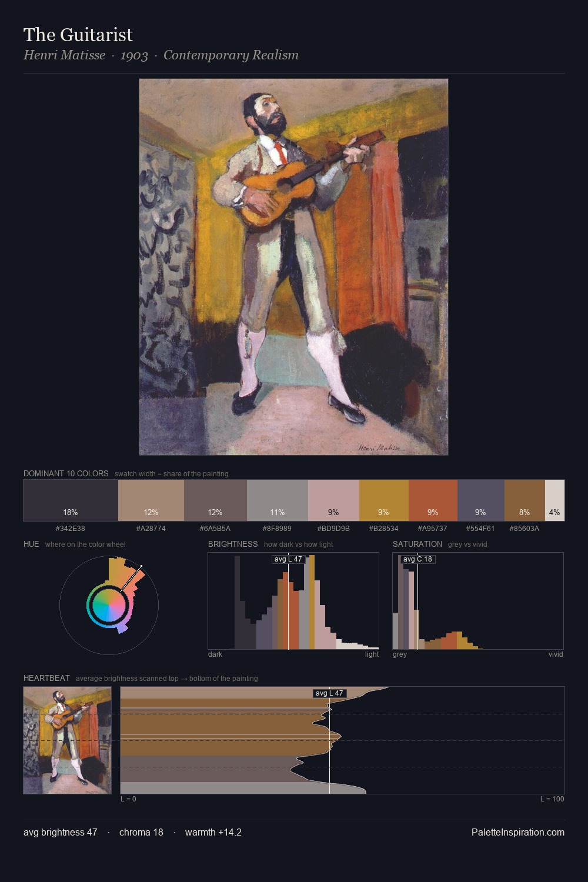The height and width of the screenshot is (882, 588).
Task: Click the dark axis label
Action: tap(215, 654)
